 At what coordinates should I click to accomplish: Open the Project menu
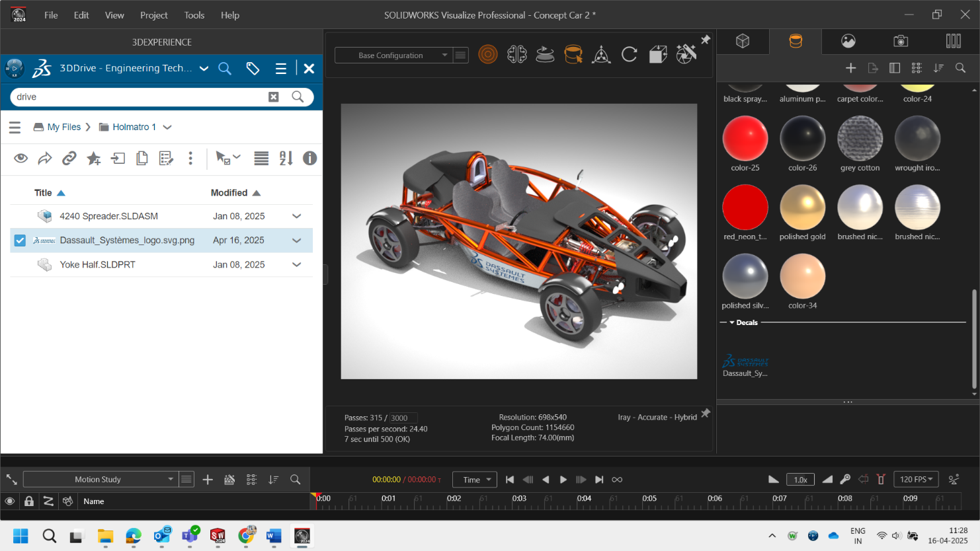coord(153,15)
